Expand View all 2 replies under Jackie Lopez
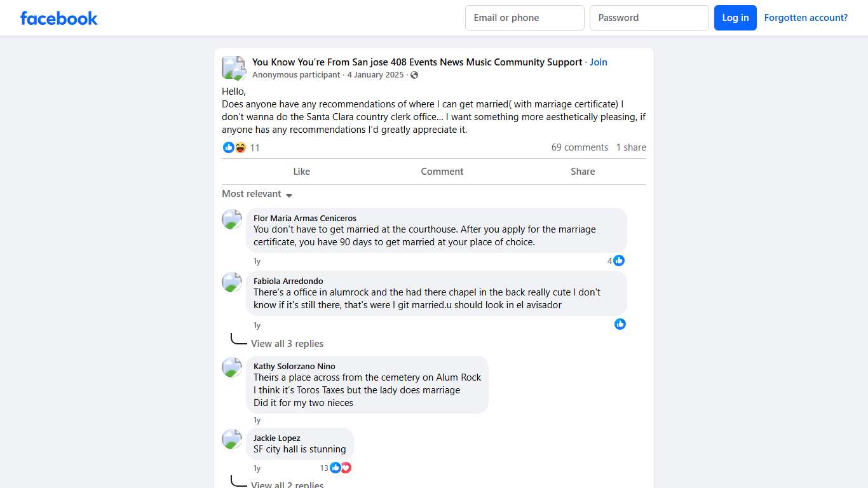The image size is (868, 488). click(x=287, y=484)
